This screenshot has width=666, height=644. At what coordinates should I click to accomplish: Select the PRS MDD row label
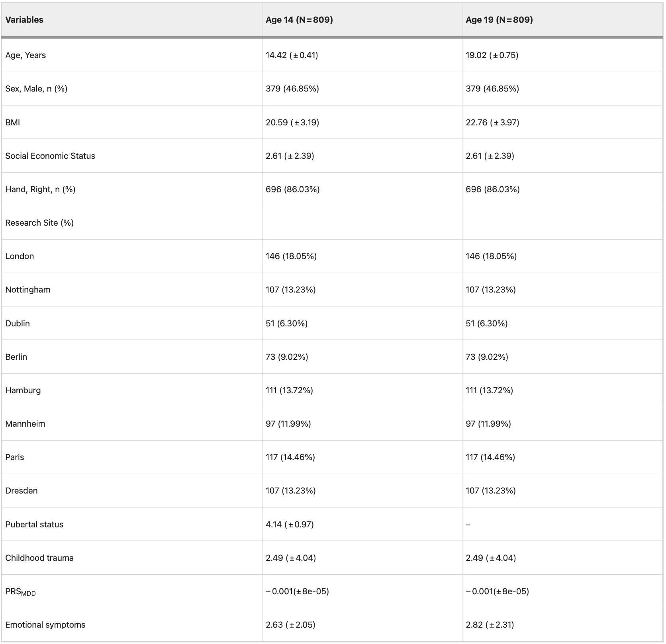(x=20, y=592)
